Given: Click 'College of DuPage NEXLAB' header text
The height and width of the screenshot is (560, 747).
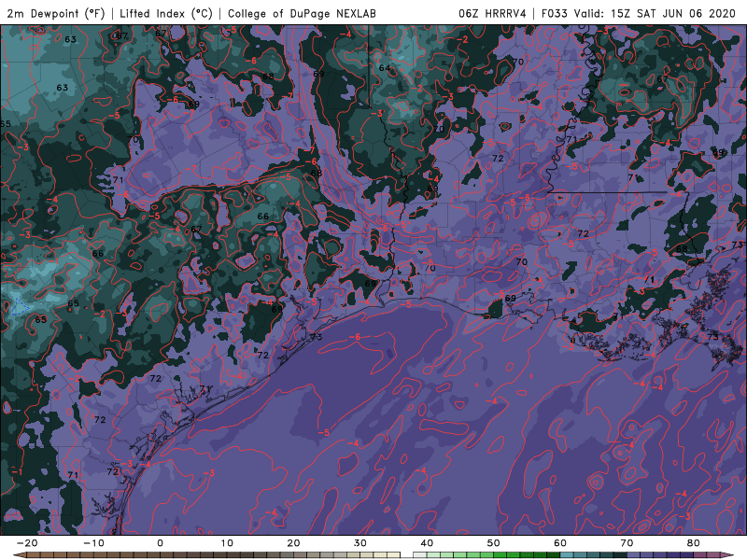Looking at the screenshot, I should [x=302, y=13].
